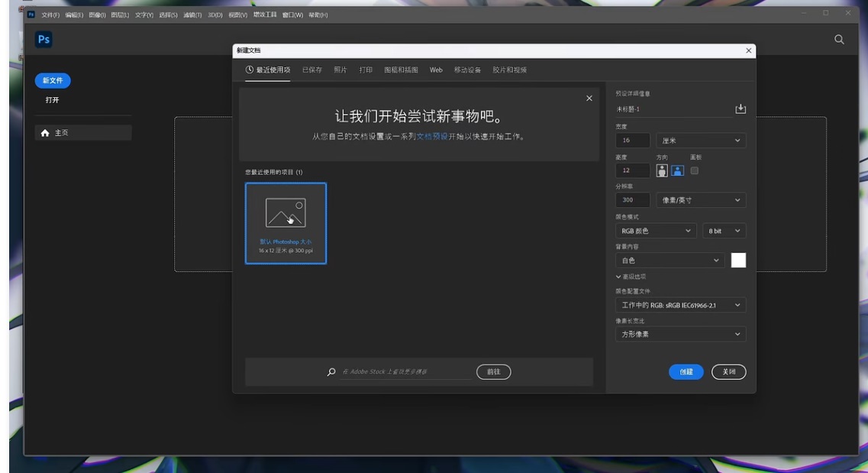
Task: Open the 视图(V) menu
Action: [x=238, y=15]
